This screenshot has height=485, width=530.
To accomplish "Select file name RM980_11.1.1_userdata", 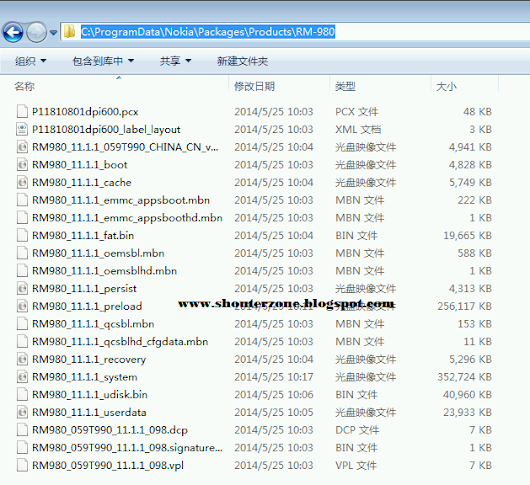I will (x=89, y=412).
